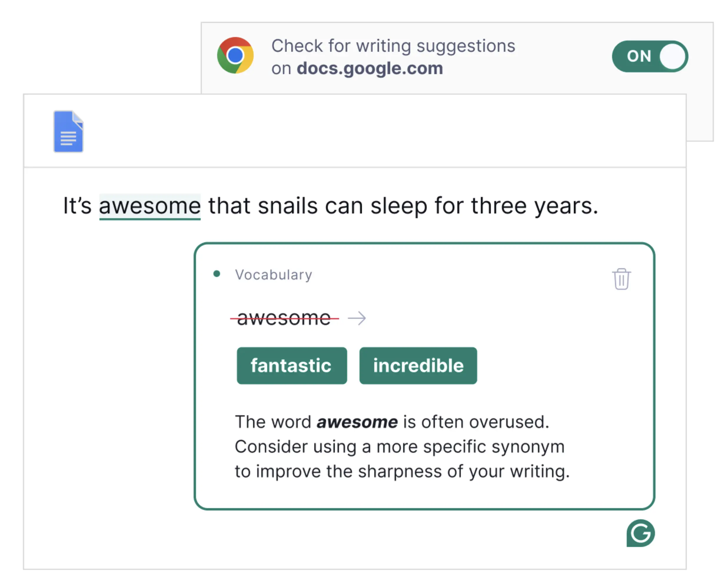Turn off the ON writing suggestions toggle
Viewport: 728px width, 584px height.
coord(650,56)
